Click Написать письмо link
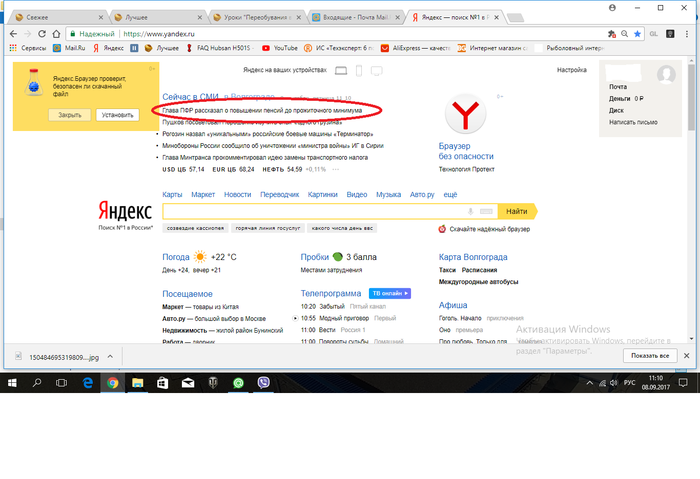Image resolution: width=700 pixels, height=479 pixels. (633, 122)
